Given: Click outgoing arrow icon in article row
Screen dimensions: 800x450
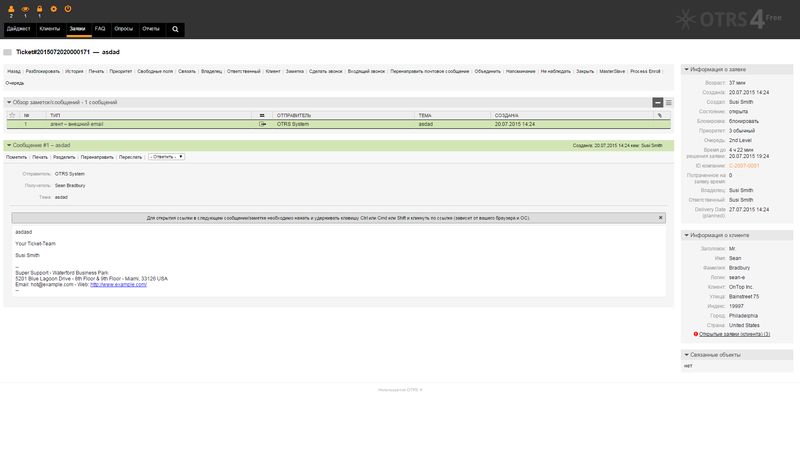Looking at the screenshot, I should click(262, 124).
